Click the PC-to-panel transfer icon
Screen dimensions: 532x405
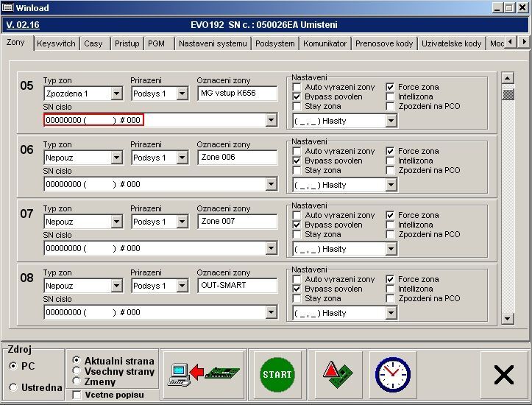(x=203, y=373)
